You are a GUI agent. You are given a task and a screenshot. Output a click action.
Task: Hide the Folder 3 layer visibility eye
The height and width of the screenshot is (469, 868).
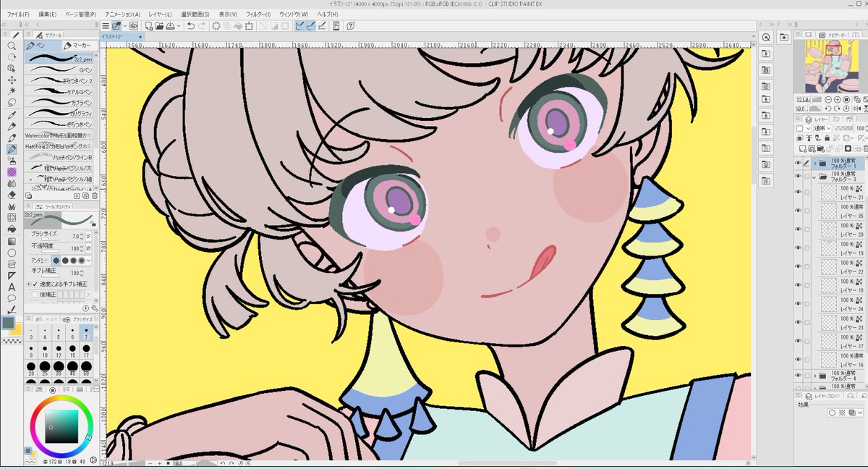click(x=798, y=177)
